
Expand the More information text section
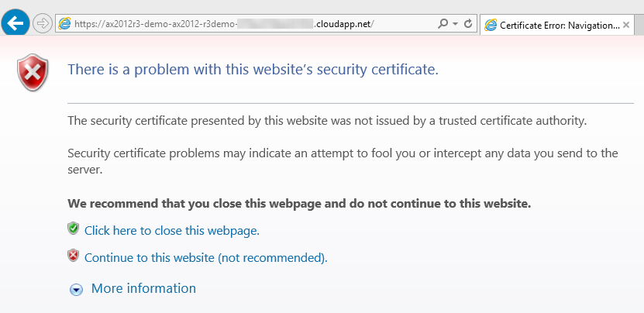click(143, 288)
